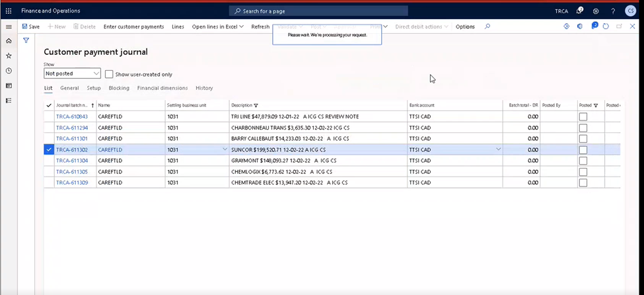The image size is (644, 295).
Task: Open Bank account dropdown on selected row
Action: click(498, 149)
